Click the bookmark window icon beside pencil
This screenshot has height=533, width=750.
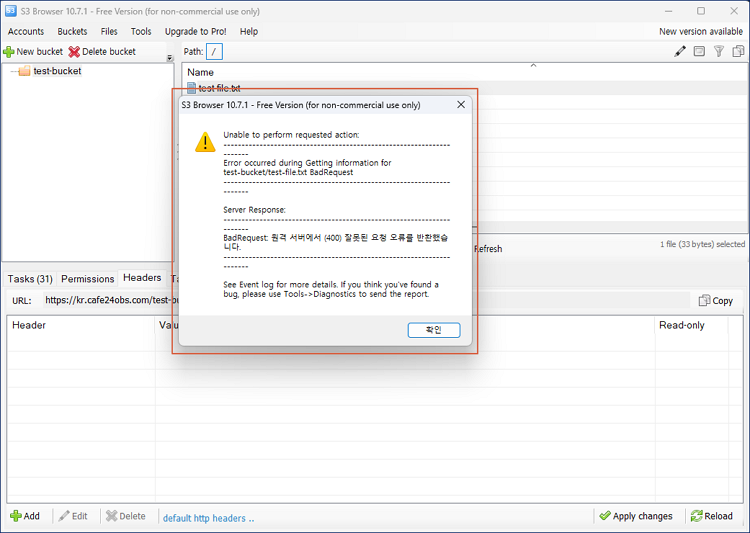pos(699,51)
